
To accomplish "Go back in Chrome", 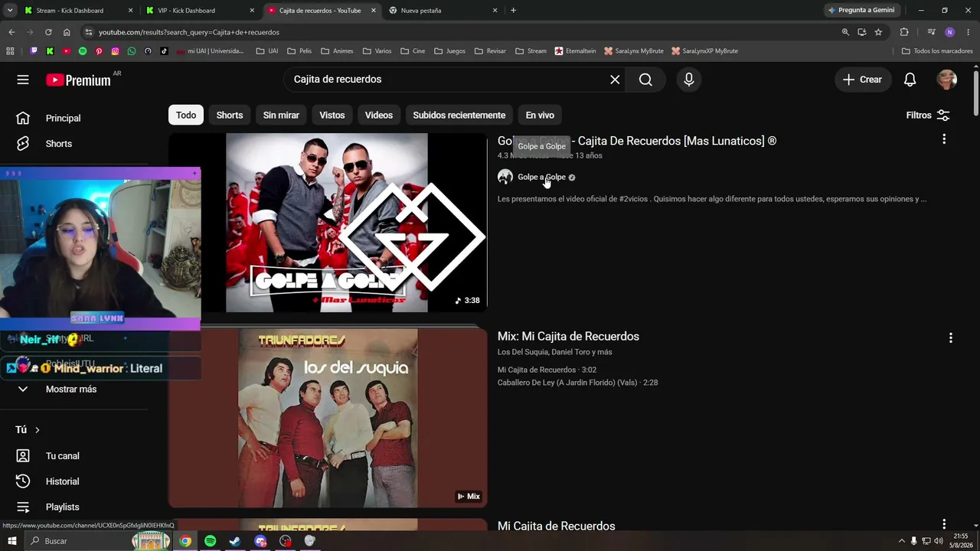I will click(x=11, y=32).
